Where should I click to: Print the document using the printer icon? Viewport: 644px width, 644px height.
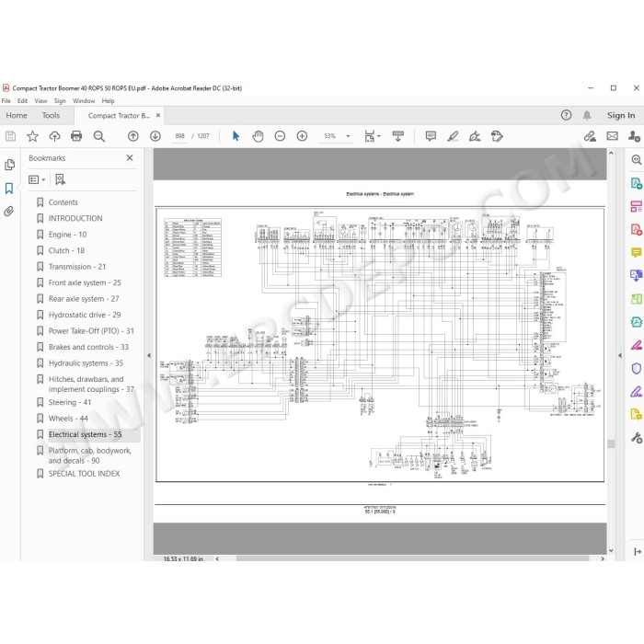pyautogui.click(x=76, y=136)
